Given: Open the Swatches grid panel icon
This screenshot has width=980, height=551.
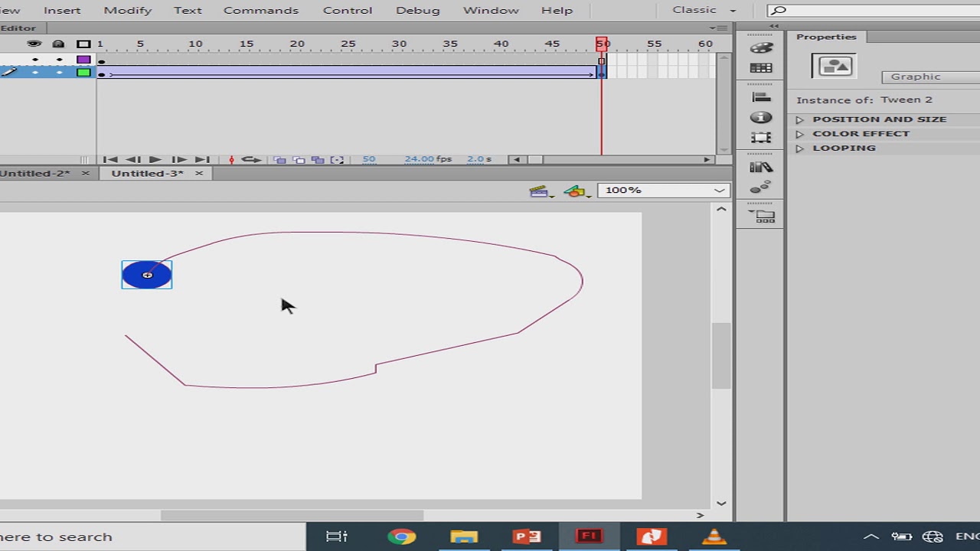Looking at the screenshot, I should point(761,68).
